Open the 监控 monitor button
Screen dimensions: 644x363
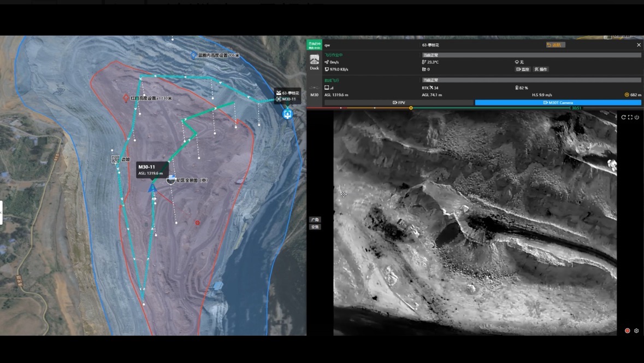click(522, 69)
